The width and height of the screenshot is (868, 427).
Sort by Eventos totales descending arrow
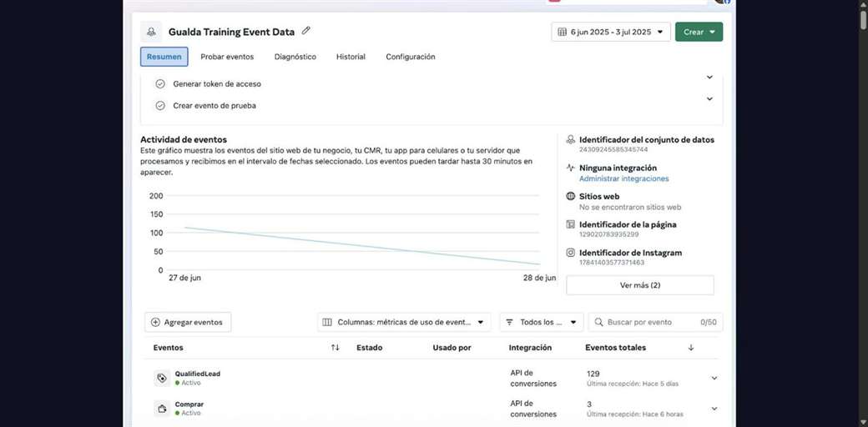pyautogui.click(x=691, y=348)
